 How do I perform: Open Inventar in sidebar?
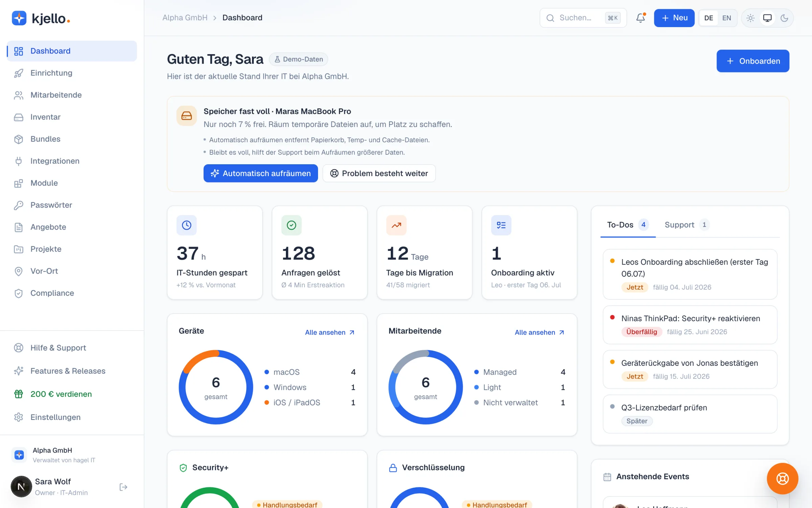click(72, 117)
